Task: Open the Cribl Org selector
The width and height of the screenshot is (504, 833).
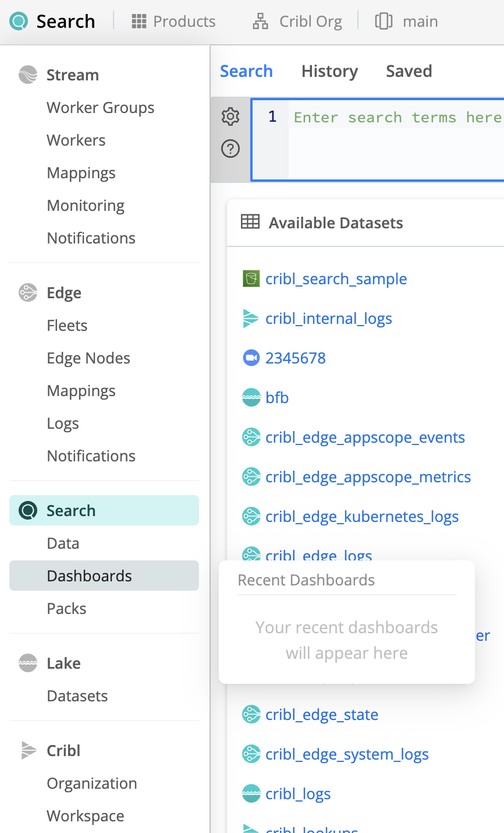Action: pyautogui.click(x=297, y=22)
